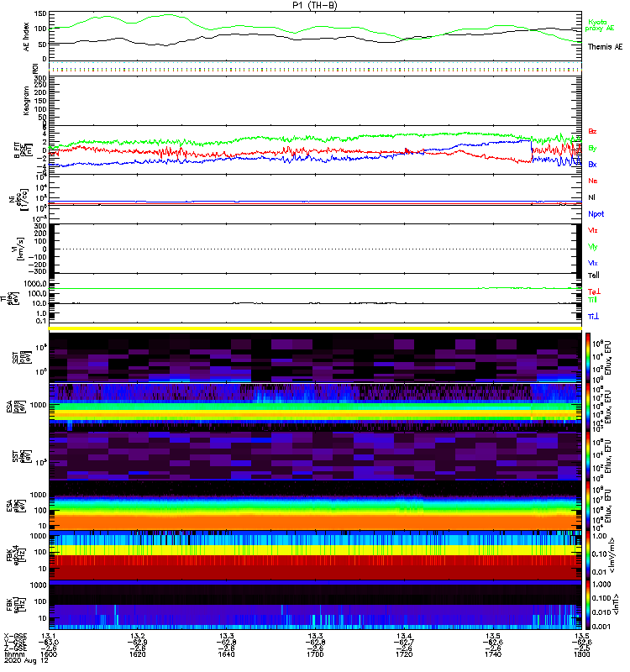Screen dimensions: 630x672
Task: Click the "2020 Aug 12" date label
Action: pos(26,661)
